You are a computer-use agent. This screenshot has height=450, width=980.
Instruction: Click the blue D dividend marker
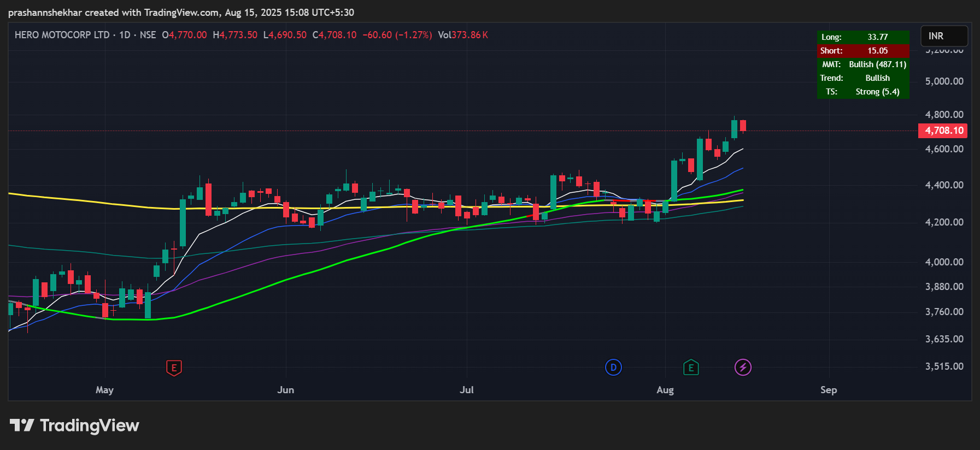pos(613,368)
